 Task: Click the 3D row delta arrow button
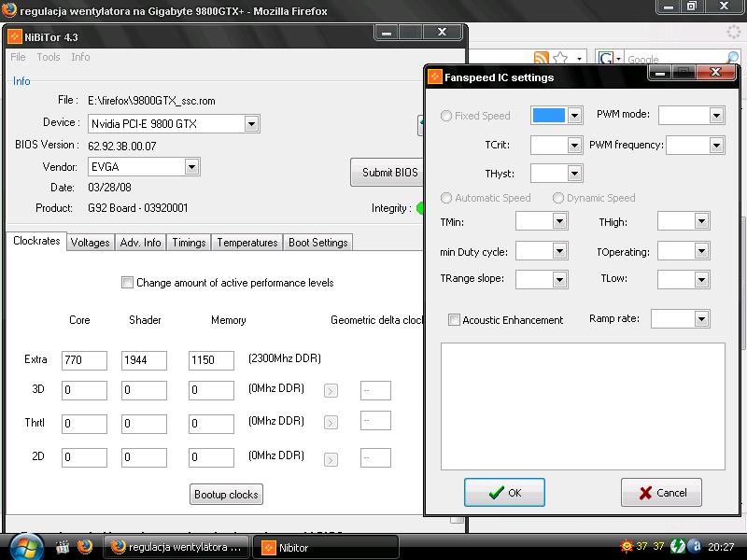[x=331, y=390]
